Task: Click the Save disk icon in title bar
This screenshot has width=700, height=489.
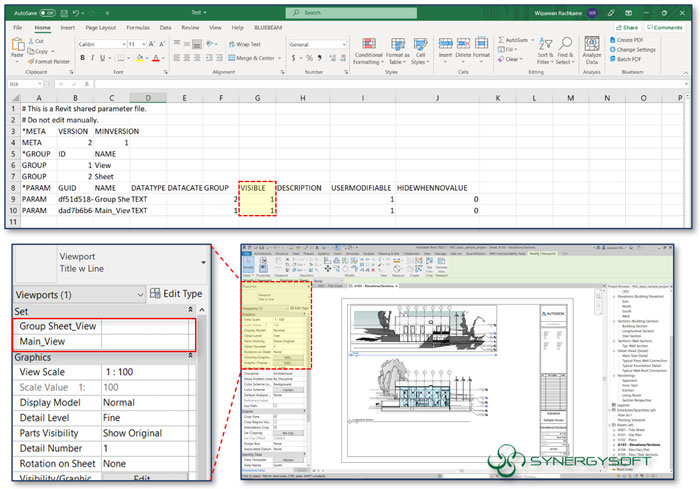Action: (x=64, y=13)
